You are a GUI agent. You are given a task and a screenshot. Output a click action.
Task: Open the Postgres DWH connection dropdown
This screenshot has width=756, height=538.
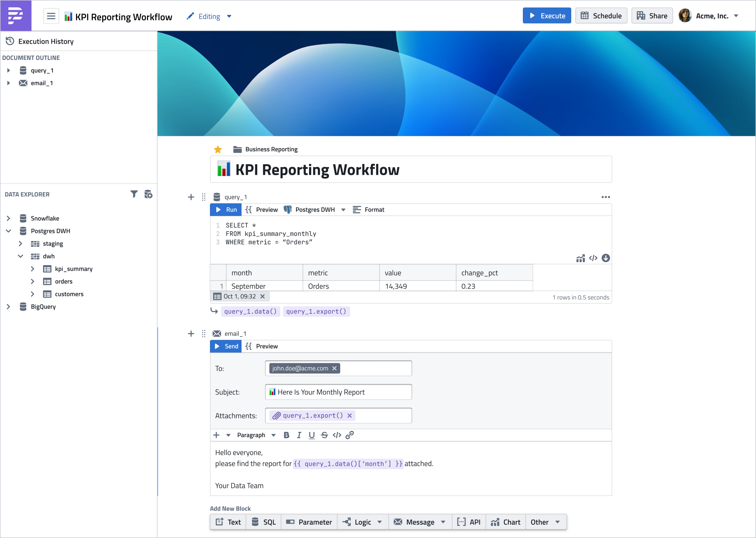[x=343, y=210]
